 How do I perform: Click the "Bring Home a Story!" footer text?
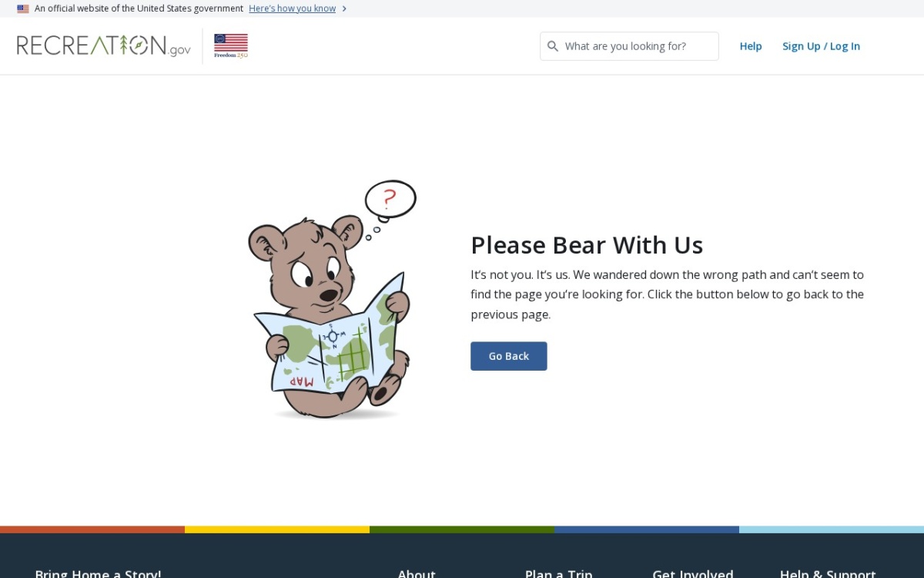(98, 573)
